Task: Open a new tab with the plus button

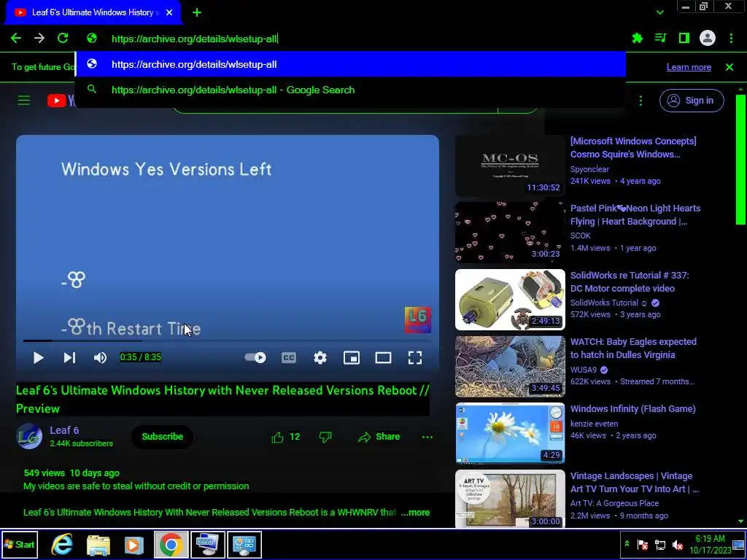Action: point(197,13)
